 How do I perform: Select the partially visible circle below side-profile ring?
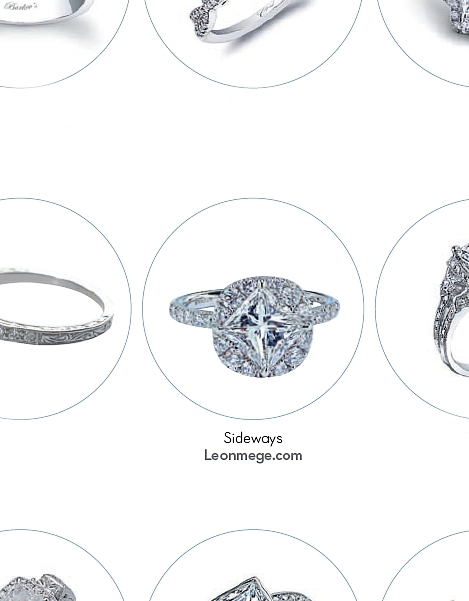coord(425,566)
